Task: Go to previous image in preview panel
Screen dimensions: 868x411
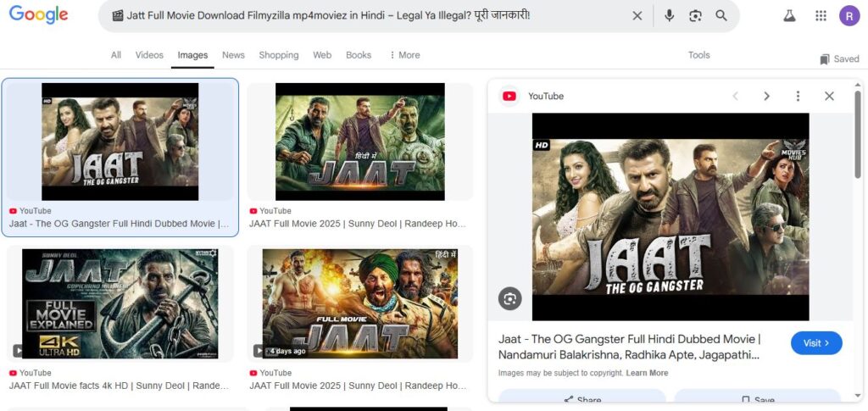Action: 735,97
